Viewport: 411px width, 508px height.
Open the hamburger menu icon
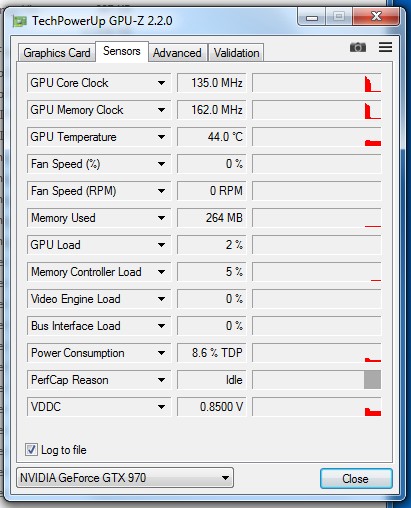click(385, 47)
